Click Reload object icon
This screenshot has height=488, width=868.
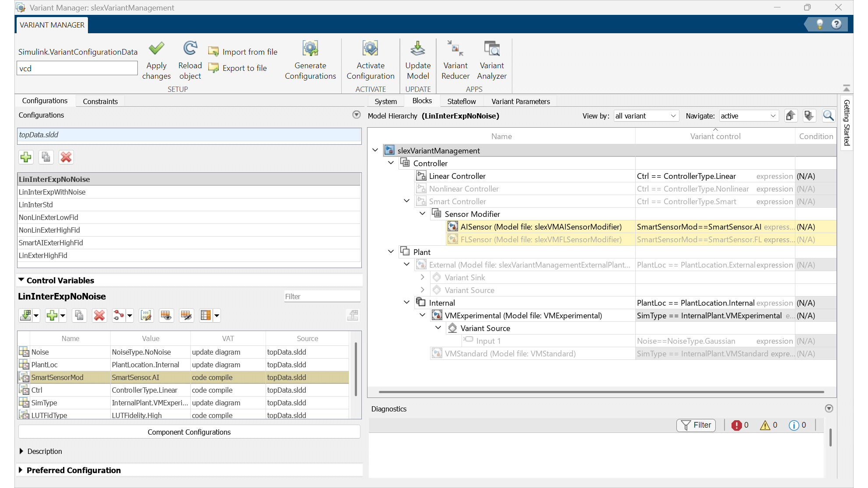click(190, 49)
